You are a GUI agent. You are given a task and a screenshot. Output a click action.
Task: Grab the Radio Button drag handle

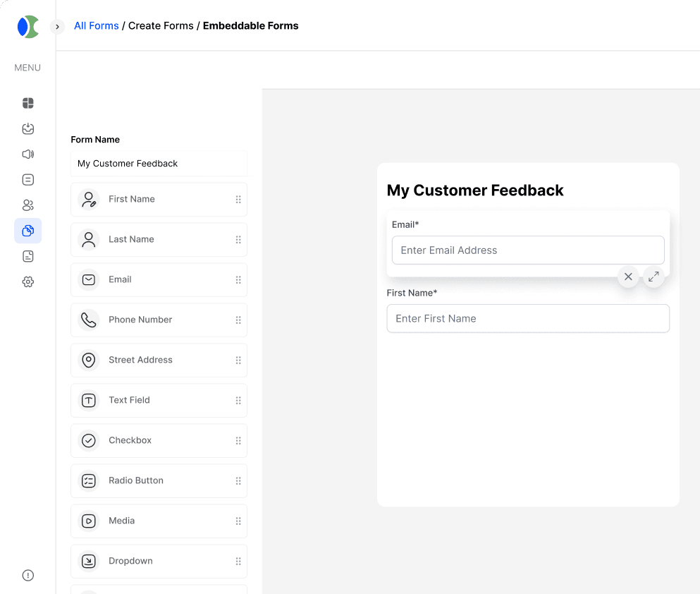pos(238,480)
